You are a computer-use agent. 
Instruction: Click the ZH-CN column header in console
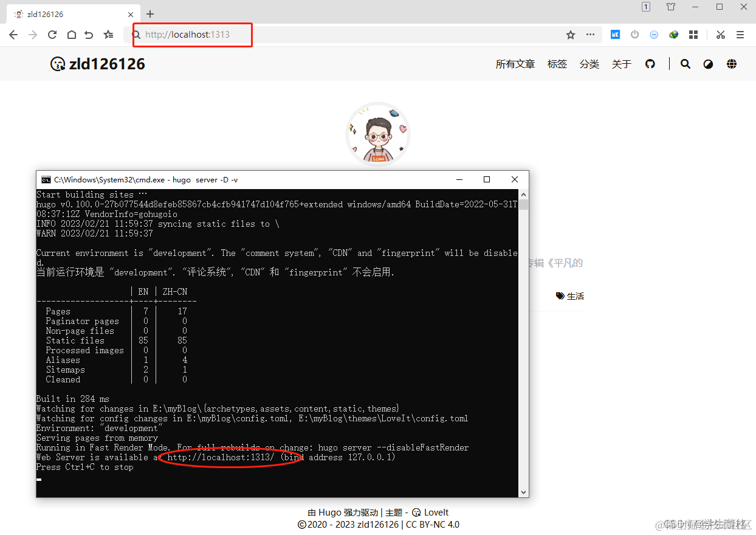[x=175, y=292]
